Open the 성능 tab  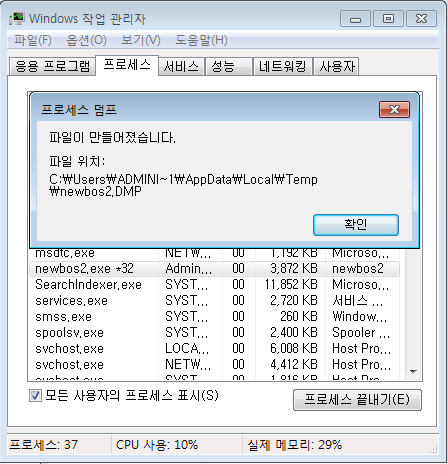tap(228, 66)
